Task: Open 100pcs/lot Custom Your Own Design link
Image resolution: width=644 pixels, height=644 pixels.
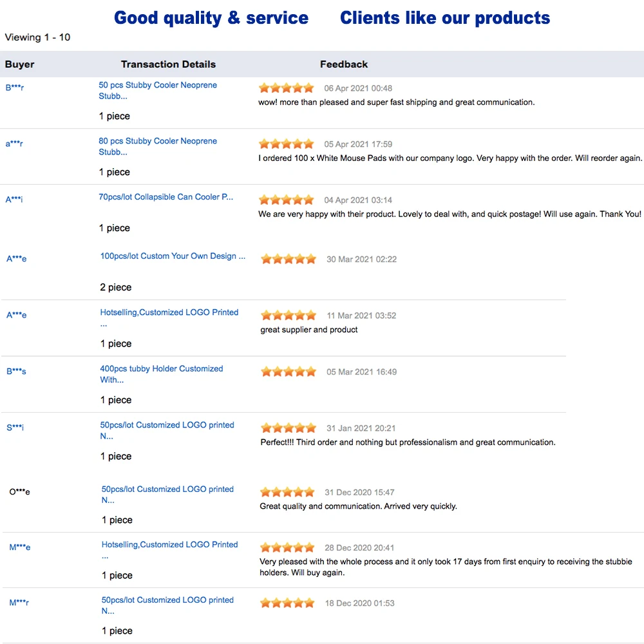Action: (x=173, y=256)
